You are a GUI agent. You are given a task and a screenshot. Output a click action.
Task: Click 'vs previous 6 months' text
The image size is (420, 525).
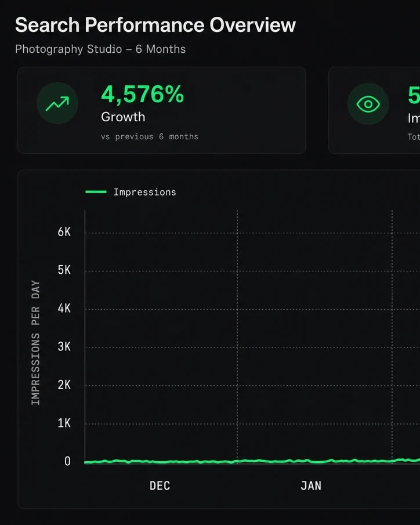[149, 136]
